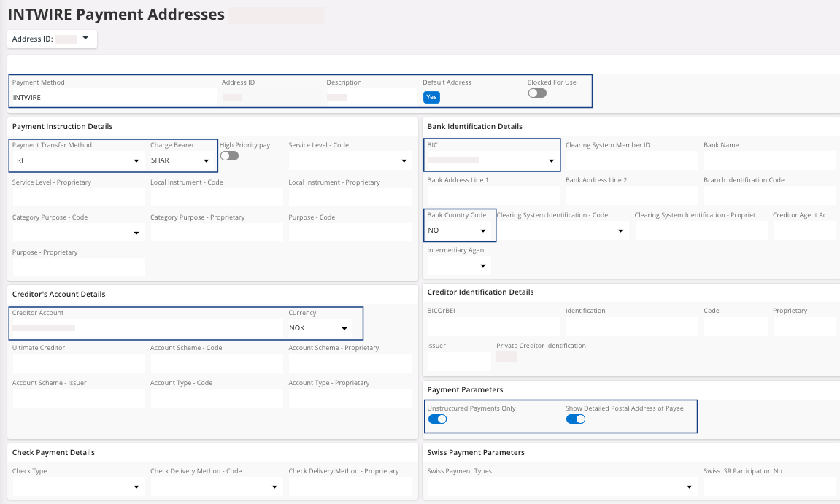
Task: Enable the High Priority payment toggle
Action: [229, 156]
